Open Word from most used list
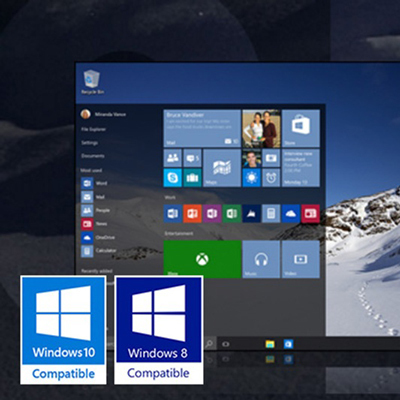 [94, 183]
